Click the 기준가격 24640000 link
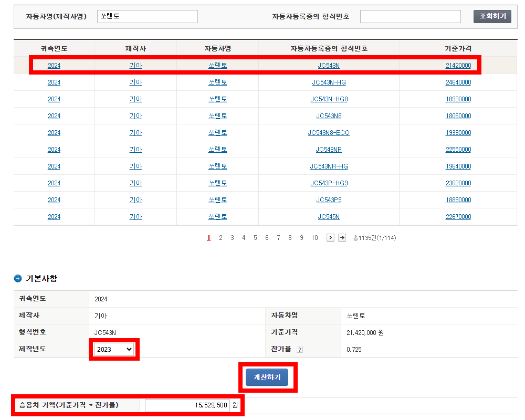The width and height of the screenshot is (525, 420). coord(458,82)
